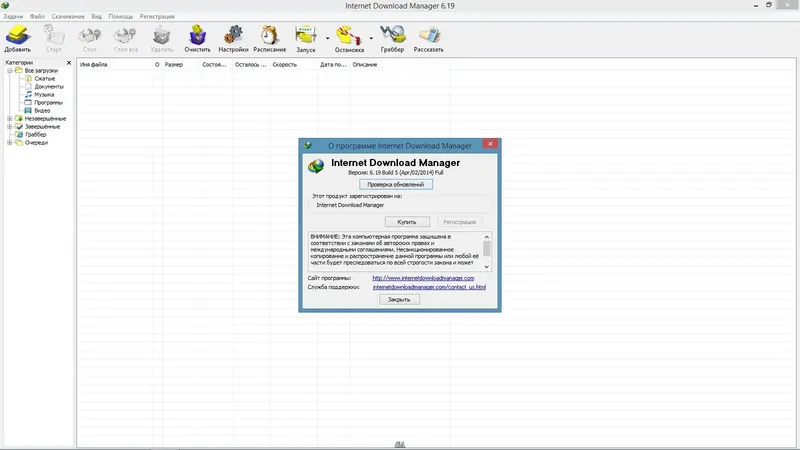800x450 pixels.
Task: Expand the Незавершённые tree node
Action: [x=10, y=118]
